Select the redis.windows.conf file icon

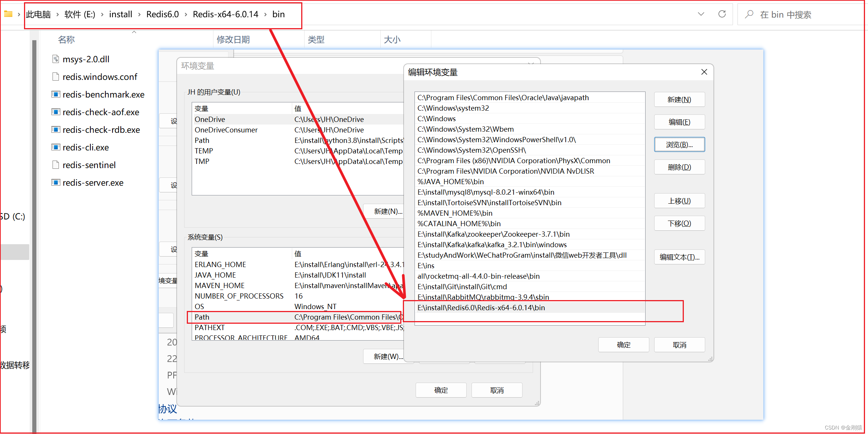pyautogui.click(x=56, y=77)
